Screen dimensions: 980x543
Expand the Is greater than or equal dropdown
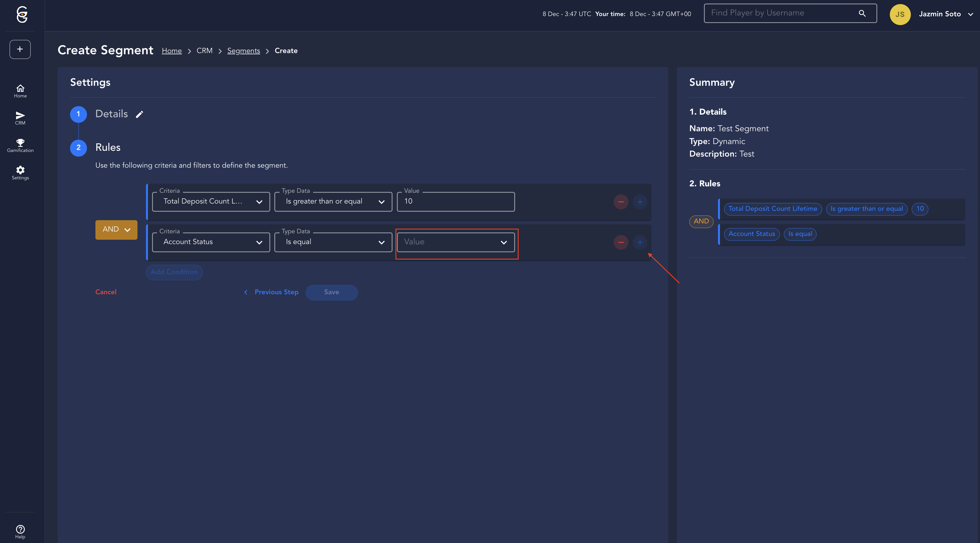tap(333, 202)
